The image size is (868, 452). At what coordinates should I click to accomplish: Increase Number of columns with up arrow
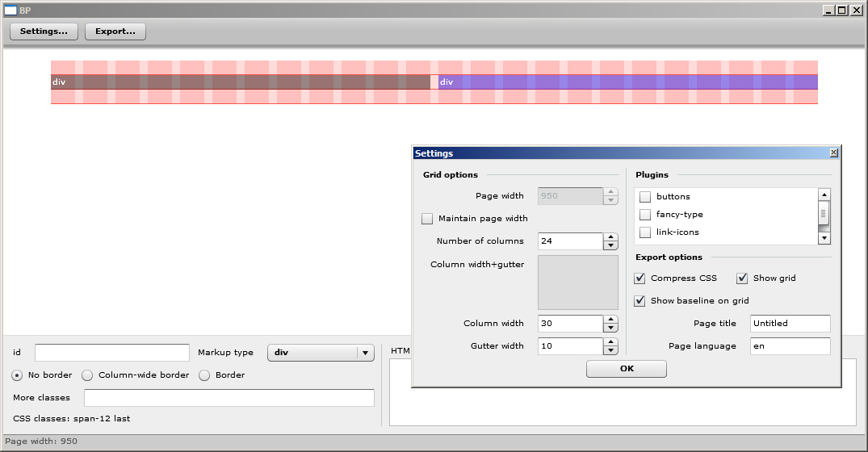tap(610, 237)
